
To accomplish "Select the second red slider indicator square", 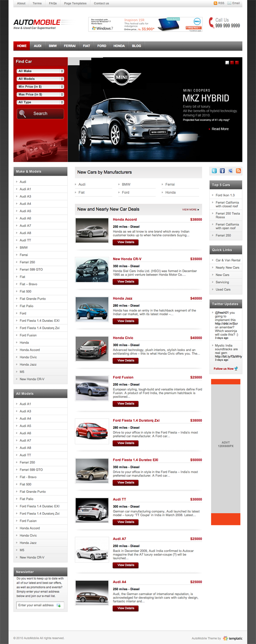I will [x=232, y=63].
